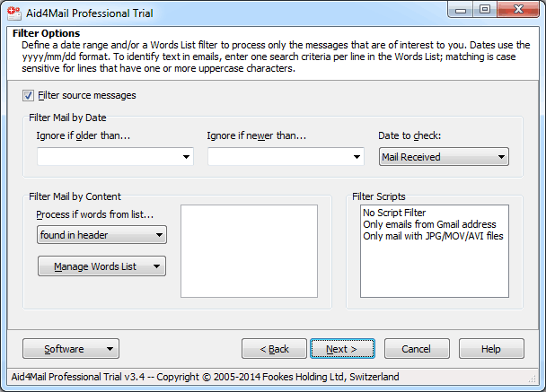Close the Aid4Mail Professional Trial window
The width and height of the screenshot is (546, 392).
point(518,9)
